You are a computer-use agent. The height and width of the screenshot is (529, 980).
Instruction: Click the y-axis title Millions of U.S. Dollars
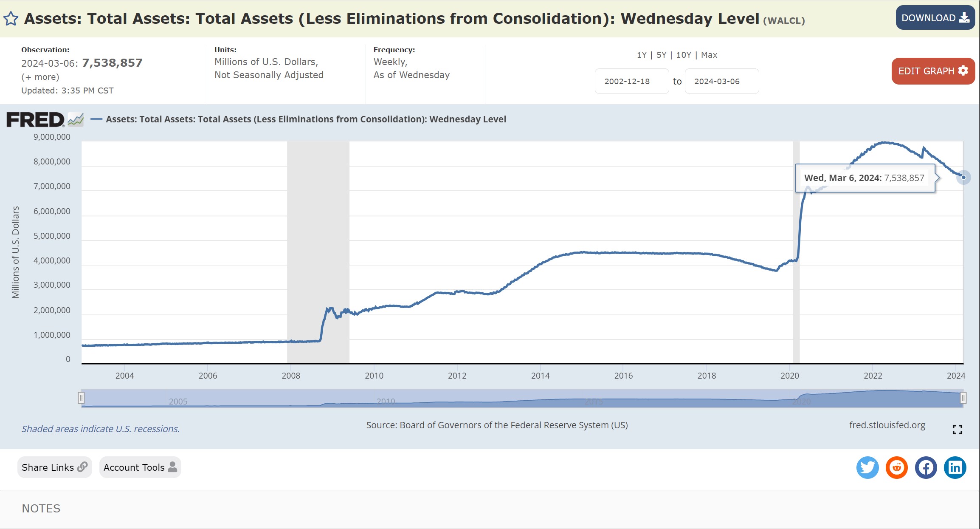pyautogui.click(x=15, y=252)
